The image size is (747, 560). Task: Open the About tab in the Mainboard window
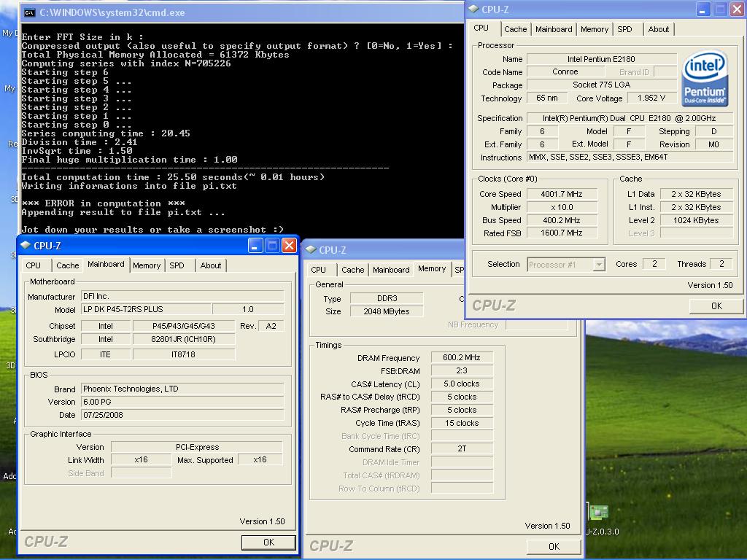click(x=211, y=265)
